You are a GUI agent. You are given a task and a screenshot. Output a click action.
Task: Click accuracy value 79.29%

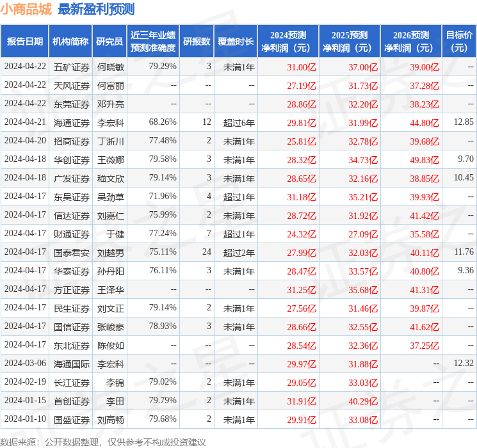coord(163,67)
